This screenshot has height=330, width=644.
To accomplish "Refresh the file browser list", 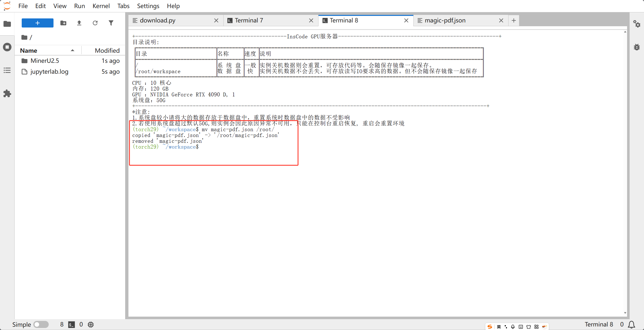I will coord(95,23).
